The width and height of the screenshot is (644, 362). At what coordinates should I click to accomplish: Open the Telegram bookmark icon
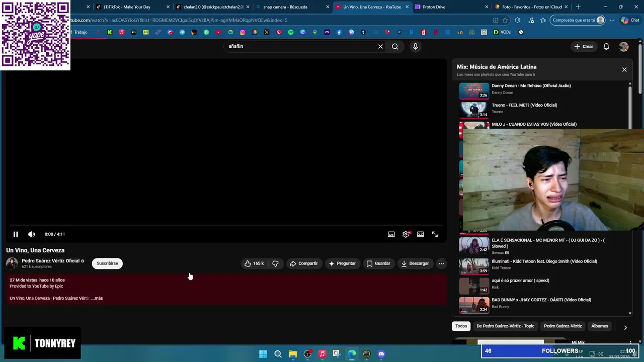click(182, 32)
